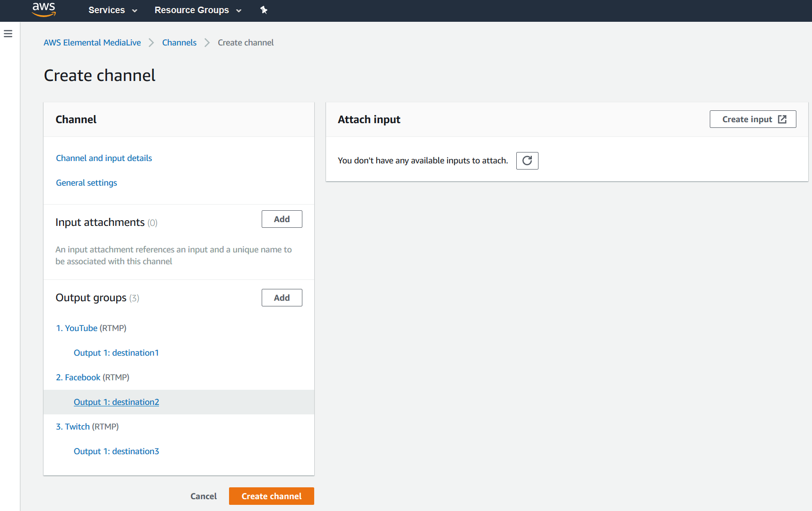Screen dimensions: 812x511
Task: Open General settings section
Action: point(87,183)
